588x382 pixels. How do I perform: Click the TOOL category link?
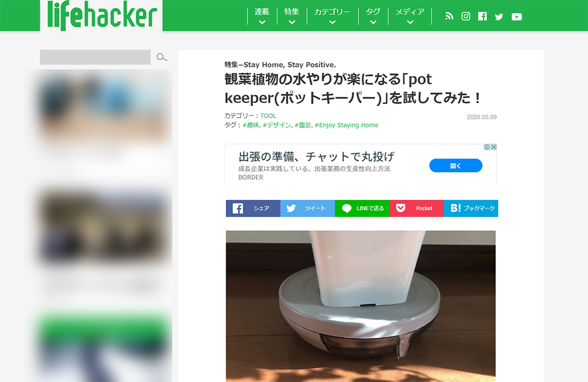coord(268,116)
